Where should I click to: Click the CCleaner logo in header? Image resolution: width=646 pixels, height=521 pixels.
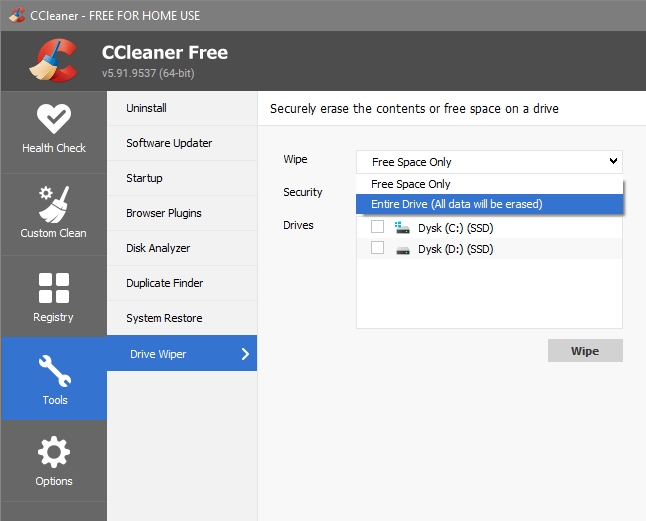point(54,60)
